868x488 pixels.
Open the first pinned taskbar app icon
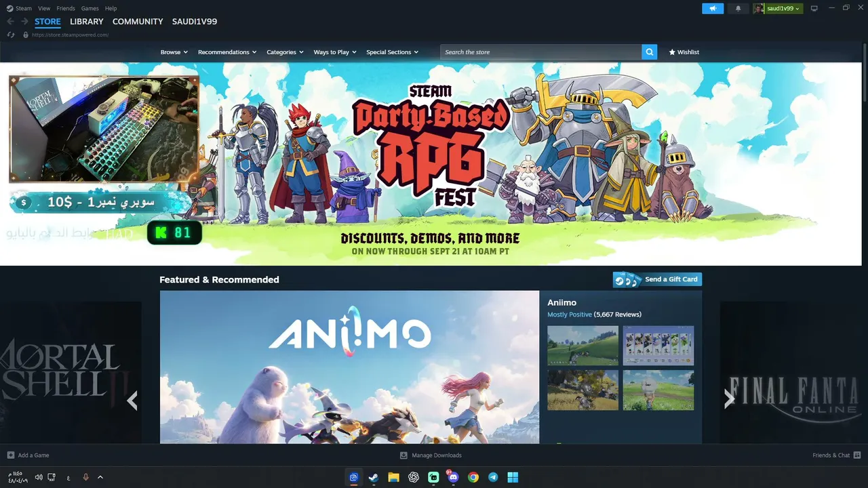point(353,477)
